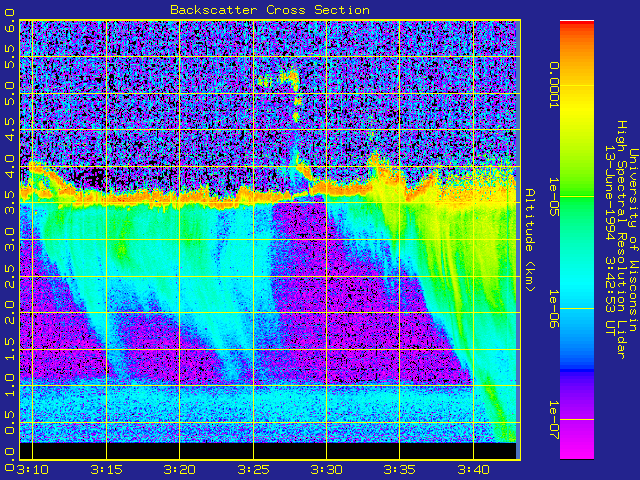This screenshot has height=480, width=640.
Task: Click the black no-data strip below 0.25 km
Action: 268,451
